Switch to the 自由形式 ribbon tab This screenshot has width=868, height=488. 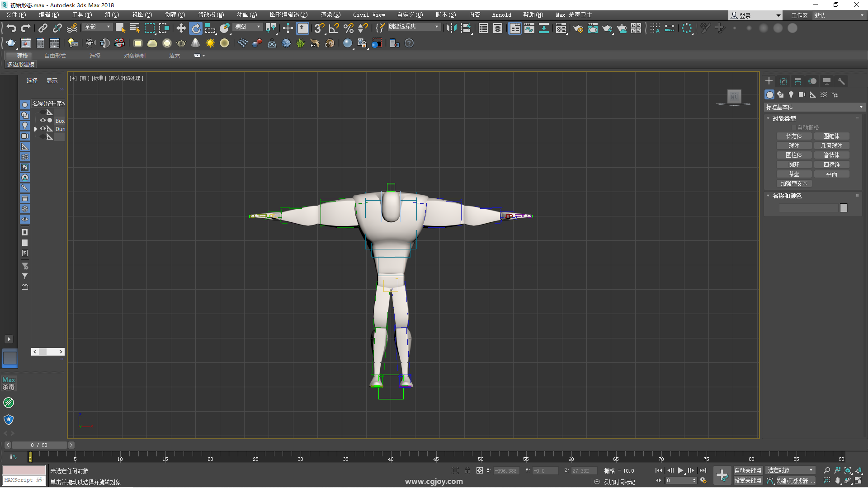[x=55, y=56]
